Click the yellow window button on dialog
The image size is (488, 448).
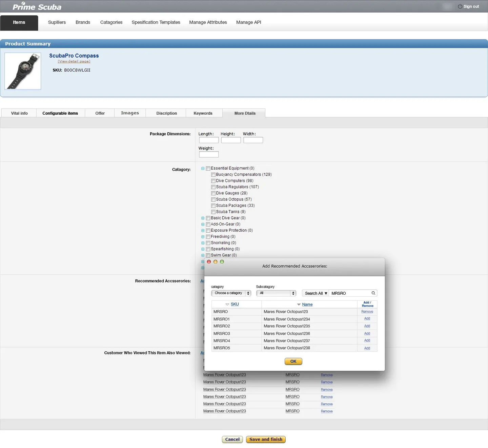click(215, 262)
